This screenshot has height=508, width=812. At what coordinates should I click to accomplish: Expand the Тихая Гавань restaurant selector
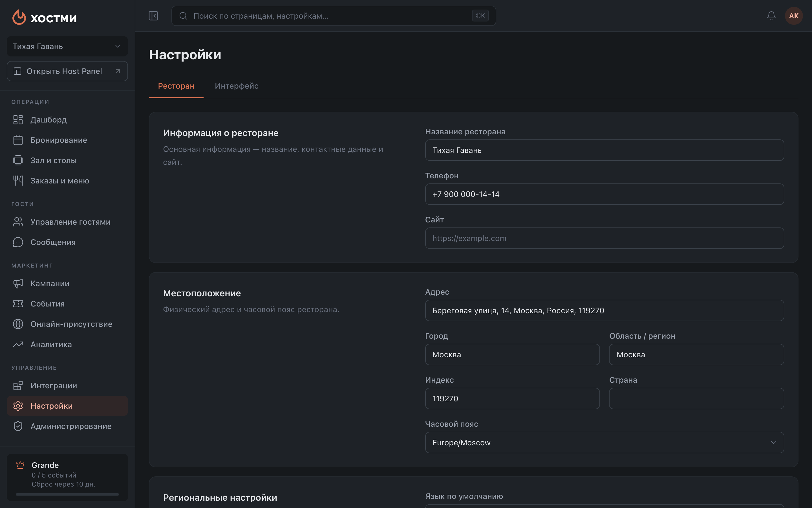(67, 46)
